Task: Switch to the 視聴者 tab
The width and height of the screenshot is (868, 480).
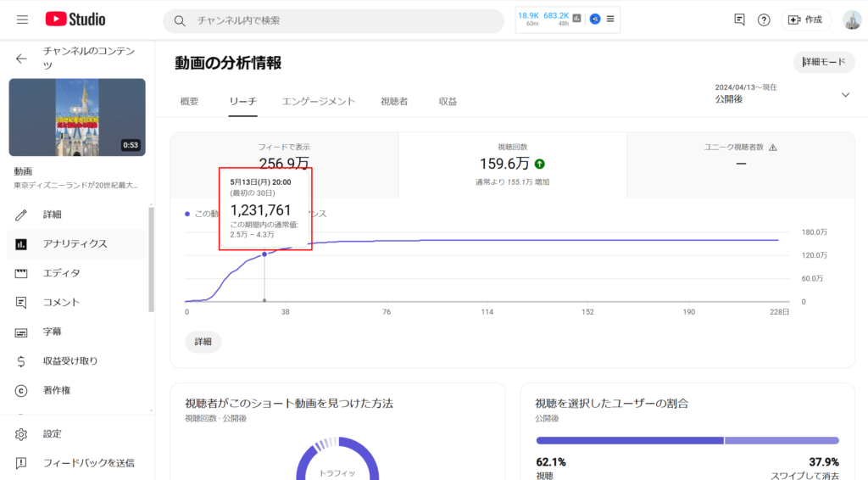Action: (x=394, y=102)
